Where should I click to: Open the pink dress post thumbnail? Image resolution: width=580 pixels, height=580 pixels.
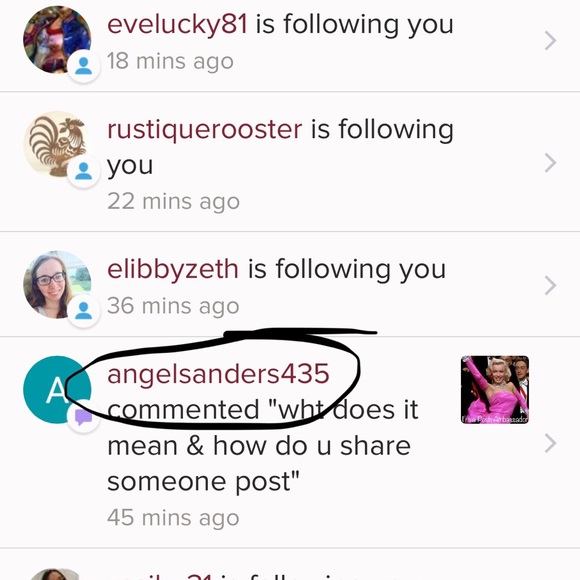pyautogui.click(x=495, y=390)
